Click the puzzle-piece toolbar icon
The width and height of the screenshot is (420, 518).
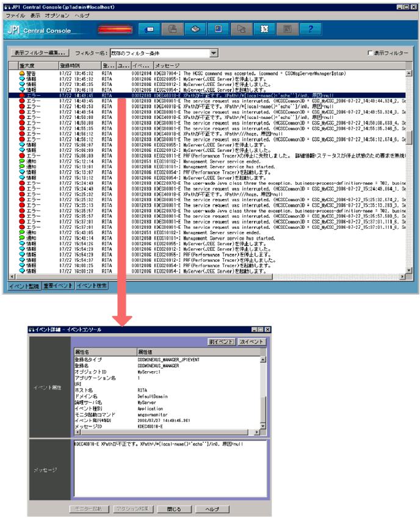[264, 29]
